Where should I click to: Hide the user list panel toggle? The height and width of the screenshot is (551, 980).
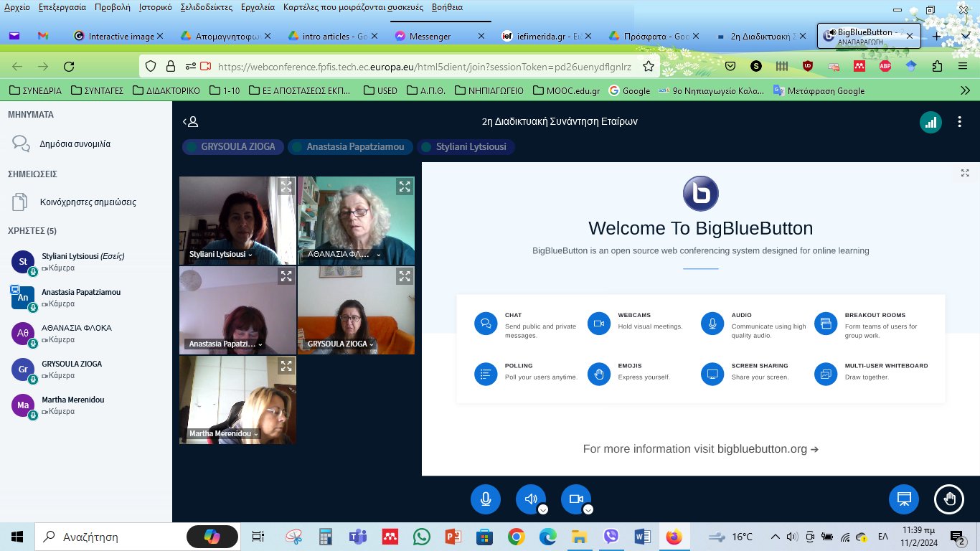click(x=190, y=122)
